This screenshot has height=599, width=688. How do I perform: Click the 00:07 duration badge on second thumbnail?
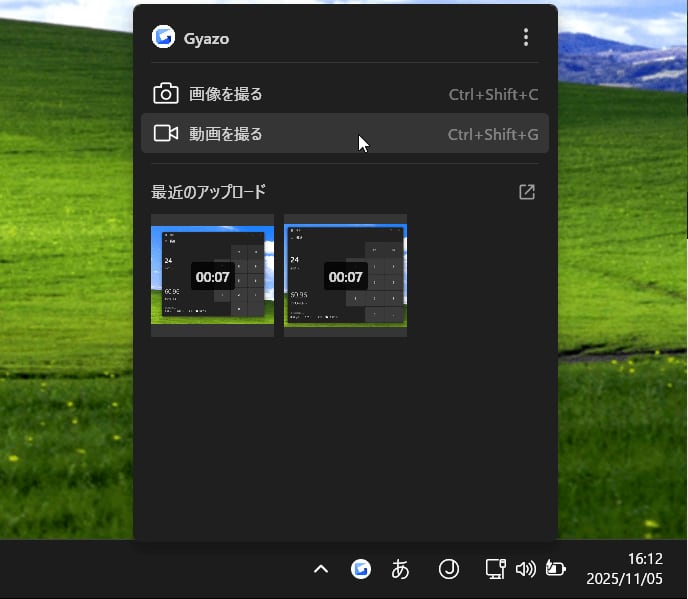click(x=345, y=276)
